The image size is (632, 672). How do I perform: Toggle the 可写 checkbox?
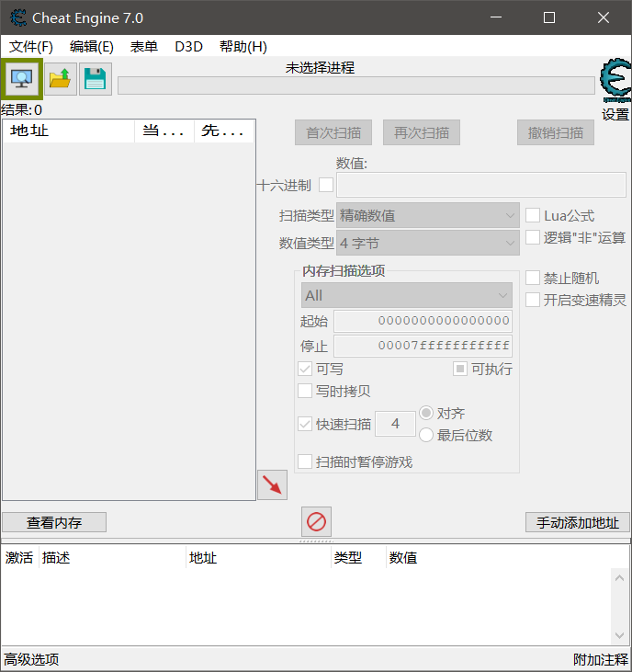tap(305, 369)
